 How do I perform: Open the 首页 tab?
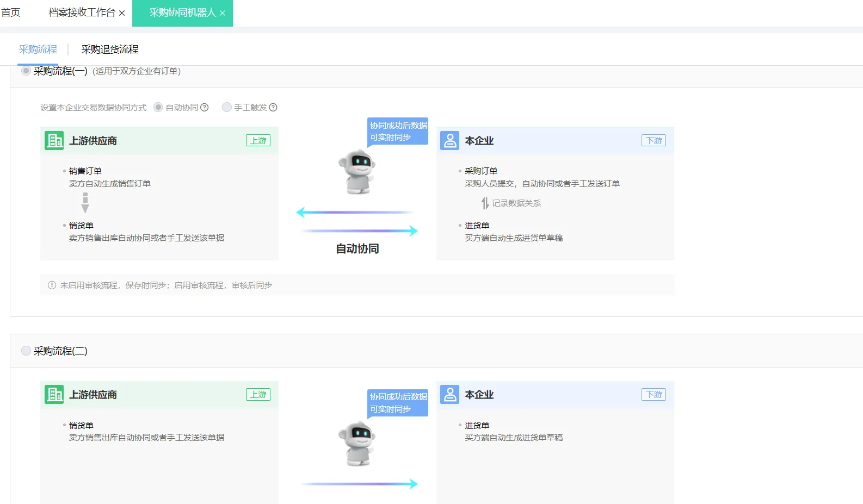coord(11,13)
